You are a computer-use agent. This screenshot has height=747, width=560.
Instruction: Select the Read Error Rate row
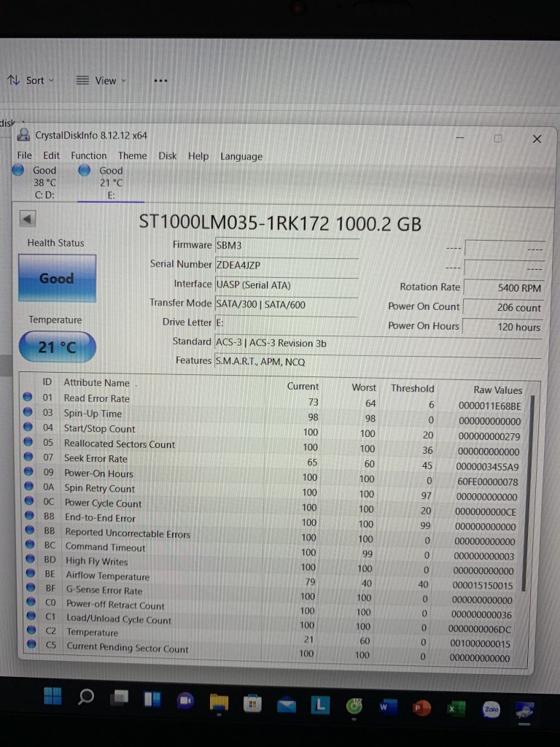(x=274, y=400)
